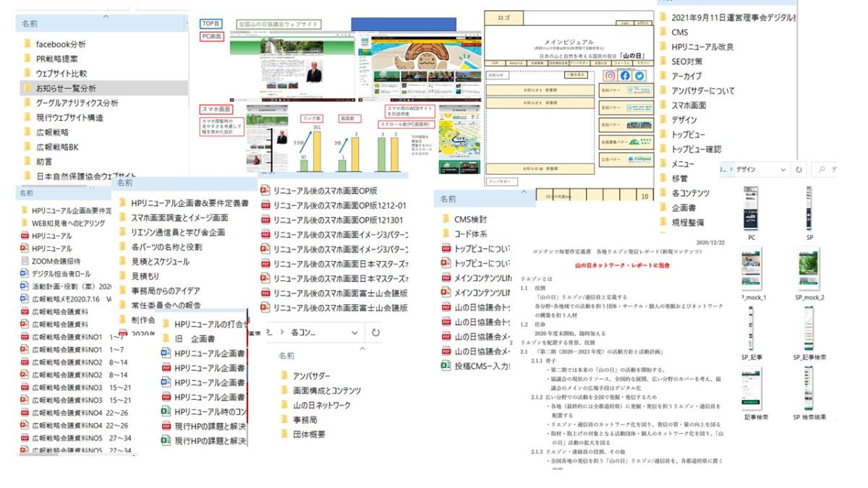The width and height of the screenshot is (868, 488).
Task: Click 名前 column header above facebook分析 list
Action: tap(30, 24)
